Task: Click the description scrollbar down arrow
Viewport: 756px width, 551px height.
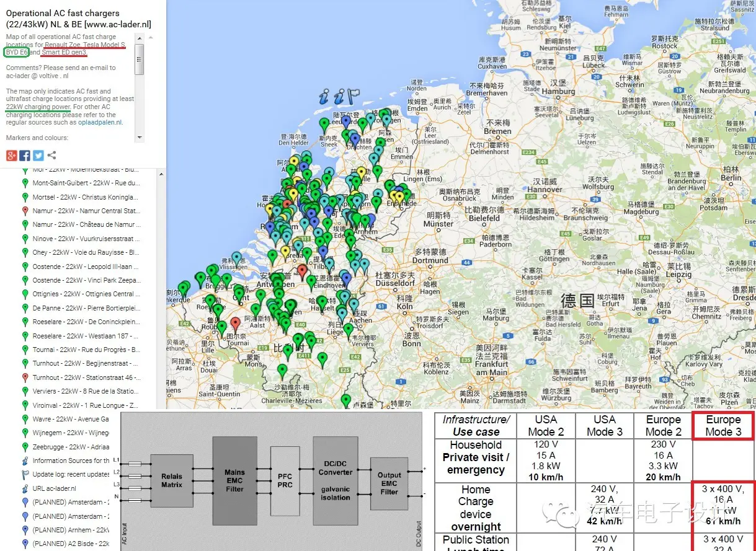Action: point(140,138)
